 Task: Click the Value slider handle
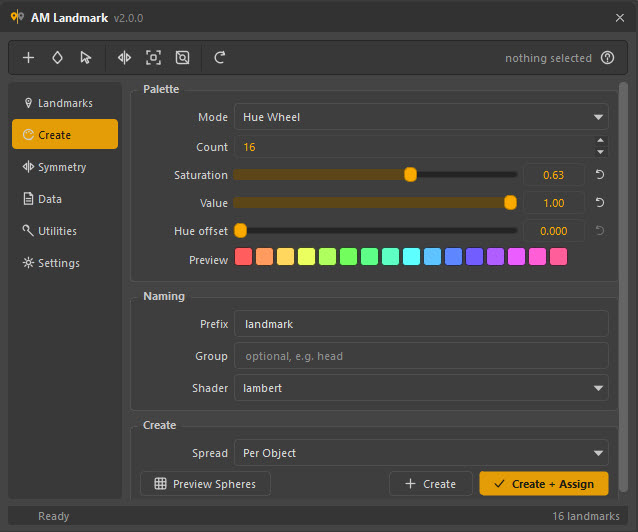click(510, 203)
